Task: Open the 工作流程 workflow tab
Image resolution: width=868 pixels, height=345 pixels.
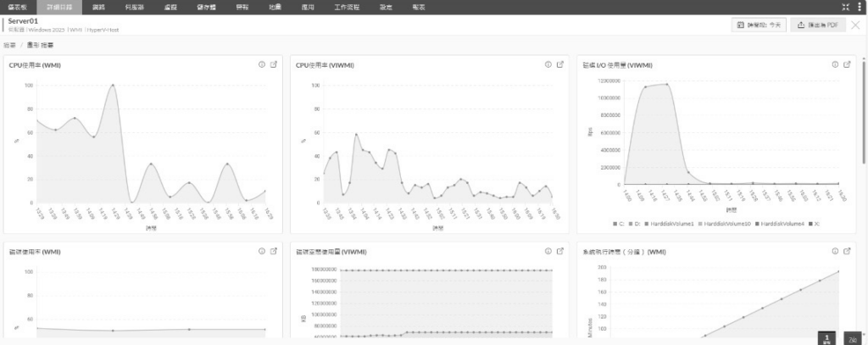Action: [347, 7]
